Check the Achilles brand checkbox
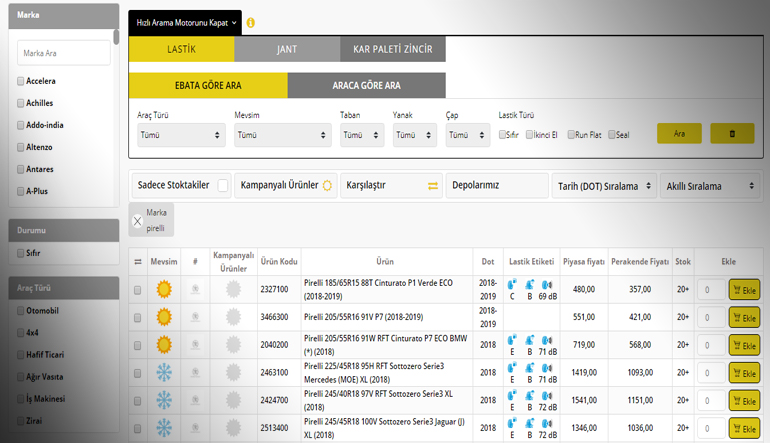The width and height of the screenshot is (770, 443). [21, 103]
